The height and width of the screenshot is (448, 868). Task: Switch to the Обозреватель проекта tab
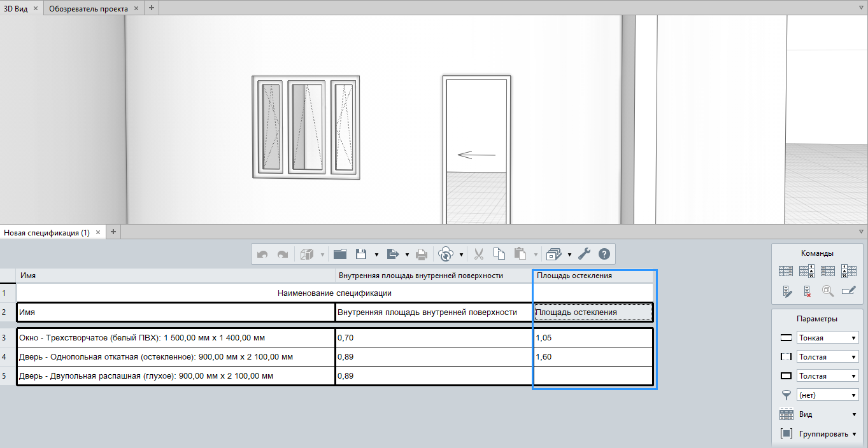89,9
